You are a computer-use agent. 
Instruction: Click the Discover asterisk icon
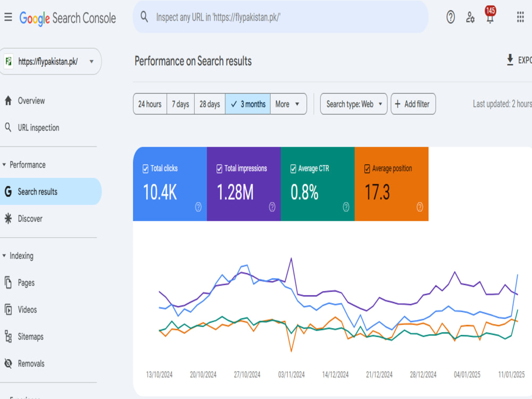click(x=8, y=219)
